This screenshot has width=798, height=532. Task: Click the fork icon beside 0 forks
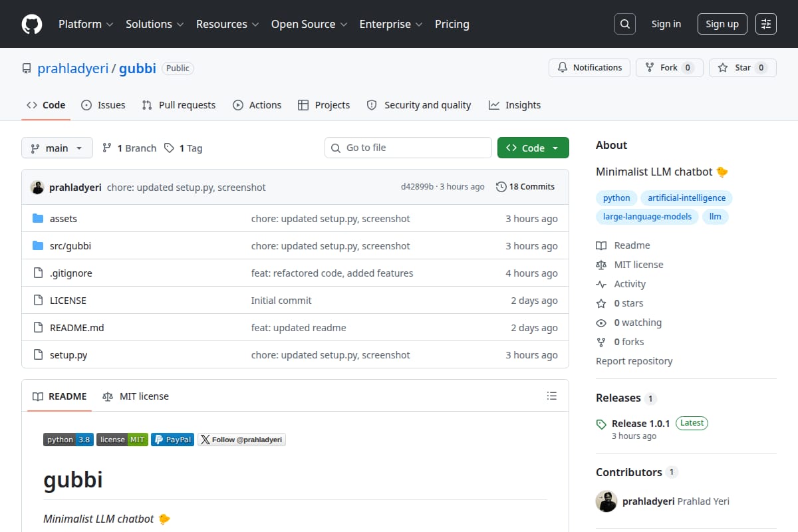(x=601, y=342)
